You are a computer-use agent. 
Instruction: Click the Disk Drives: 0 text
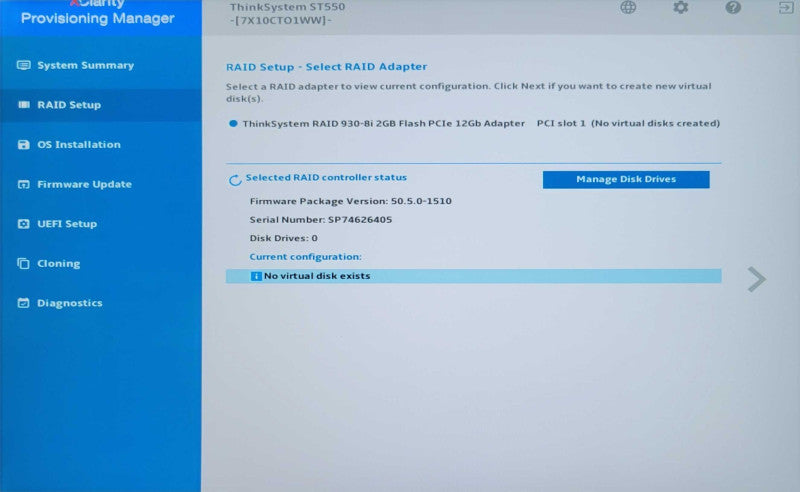tap(283, 238)
